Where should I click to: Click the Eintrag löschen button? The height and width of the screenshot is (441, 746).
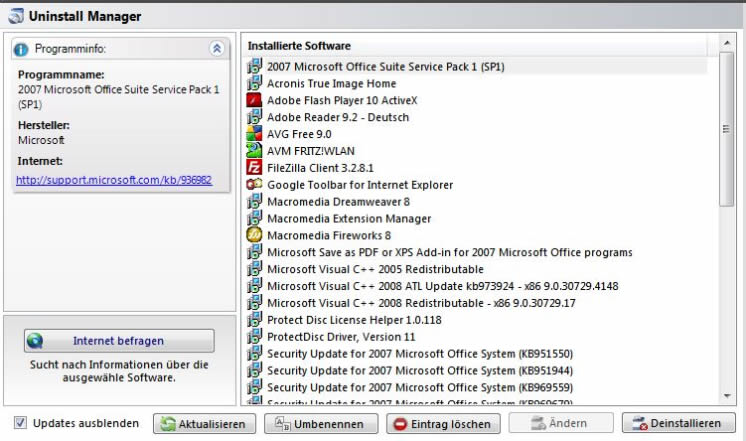pyautogui.click(x=443, y=423)
